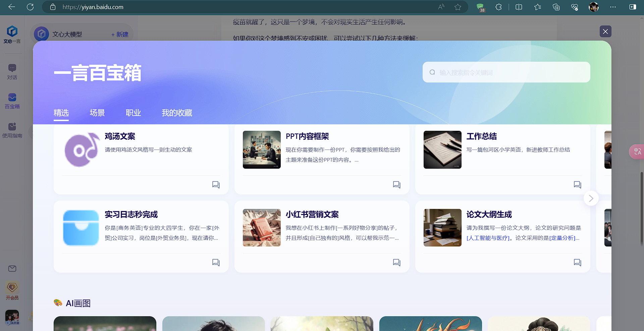Open the 鸡汤文案 card title

120,136
